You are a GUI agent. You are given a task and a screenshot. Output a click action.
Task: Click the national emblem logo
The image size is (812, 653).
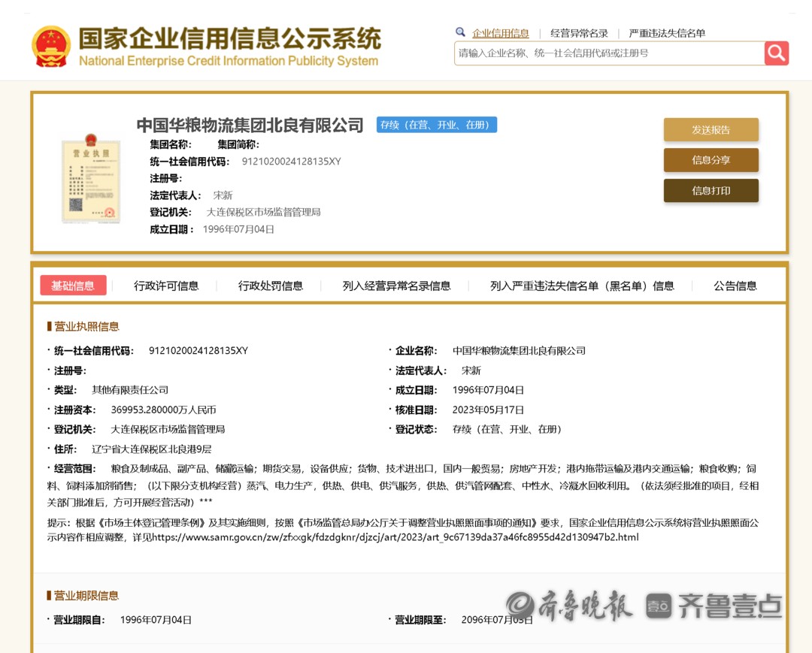point(51,47)
